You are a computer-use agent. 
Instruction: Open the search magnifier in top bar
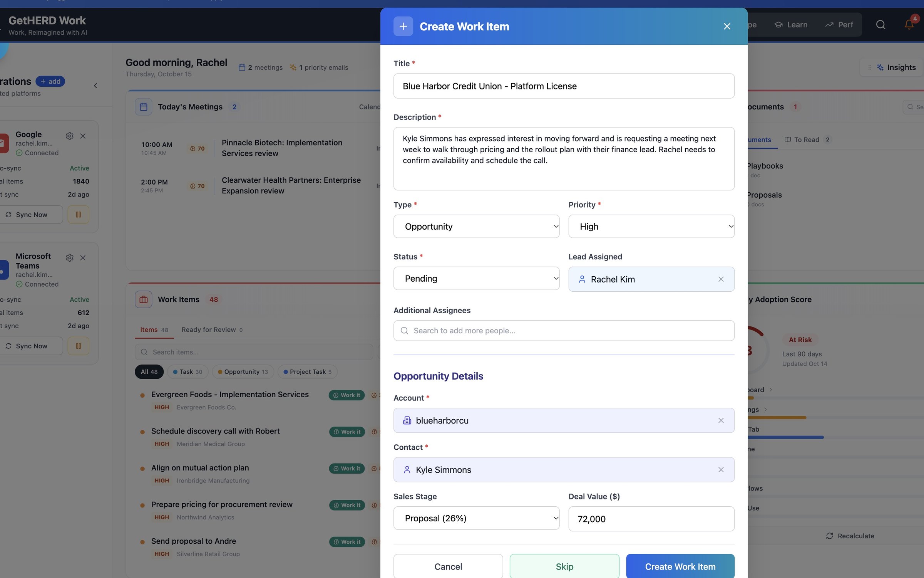(x=880, y=25)
